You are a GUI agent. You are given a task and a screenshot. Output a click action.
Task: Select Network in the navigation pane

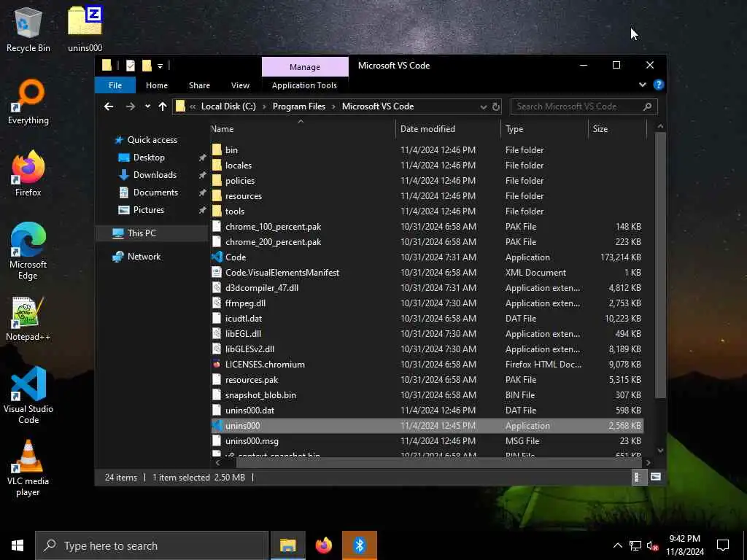(144, 257)
